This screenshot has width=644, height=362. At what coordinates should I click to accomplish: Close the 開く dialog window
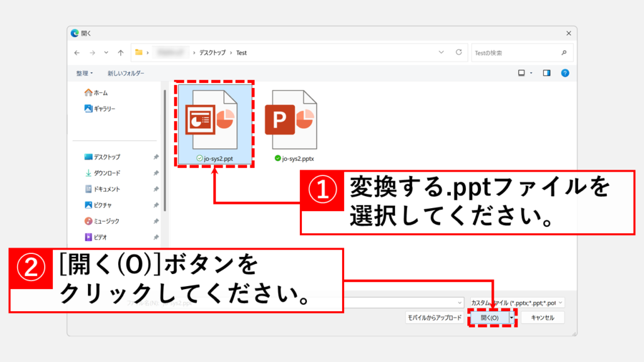[569, 33]
